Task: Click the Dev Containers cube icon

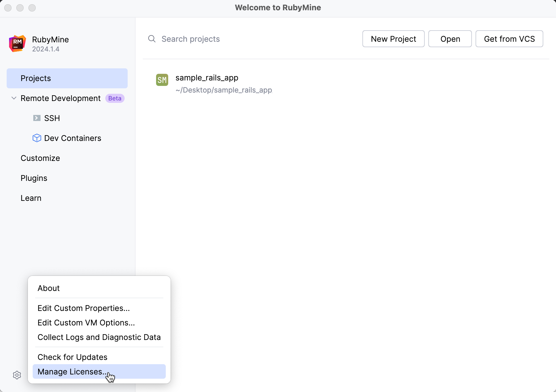Action: tap(37, 138)
